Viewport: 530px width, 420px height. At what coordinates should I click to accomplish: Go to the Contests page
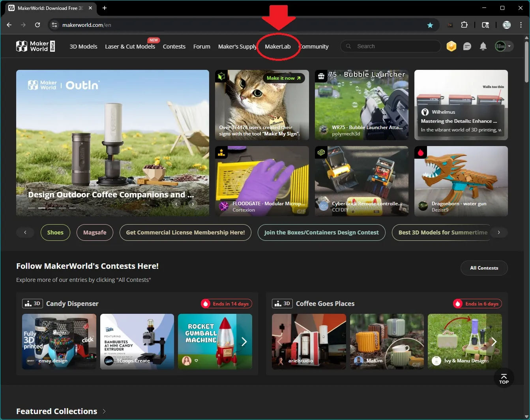[x=174, y=47]
